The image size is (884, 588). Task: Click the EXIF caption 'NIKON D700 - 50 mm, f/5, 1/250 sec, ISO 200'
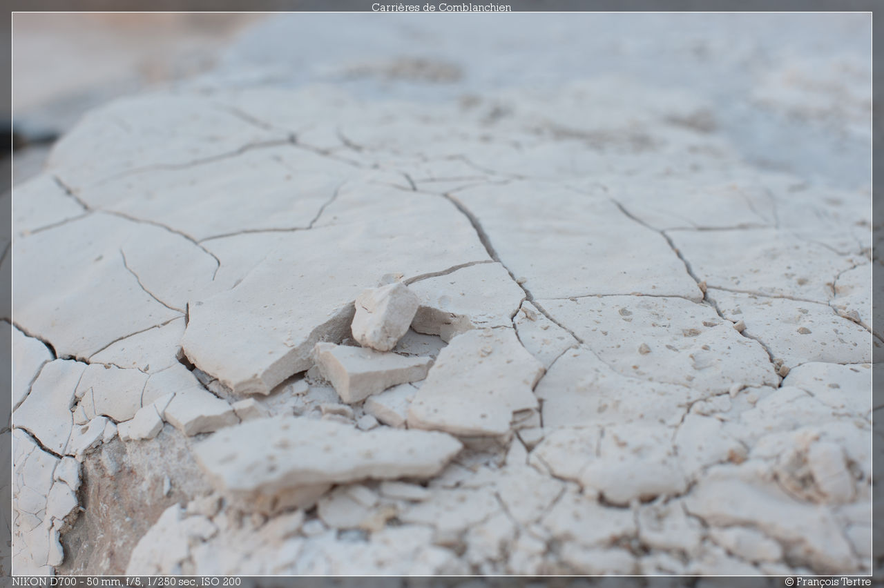[x=126, y=582]
